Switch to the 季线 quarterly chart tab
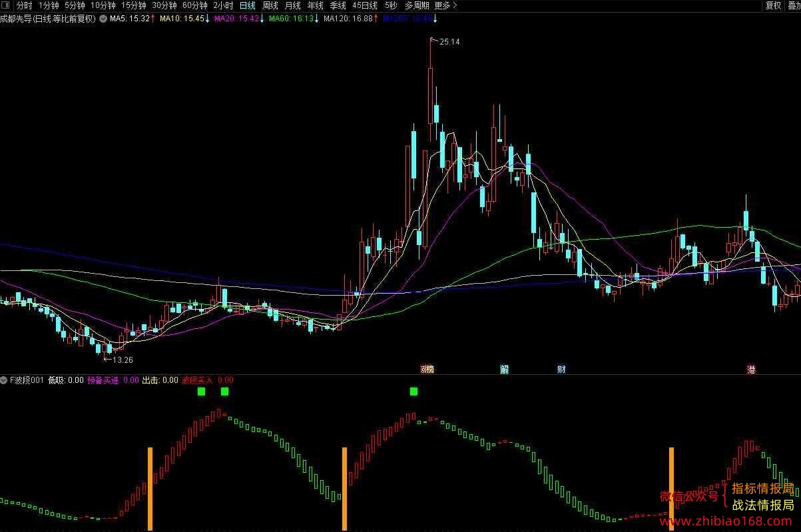 point(338,5)
